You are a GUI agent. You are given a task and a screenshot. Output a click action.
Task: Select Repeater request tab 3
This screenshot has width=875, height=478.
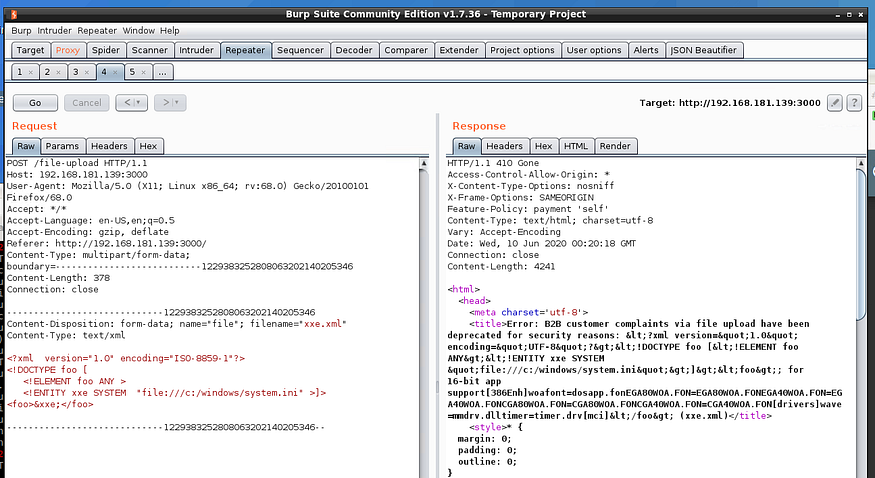[76, 72]
